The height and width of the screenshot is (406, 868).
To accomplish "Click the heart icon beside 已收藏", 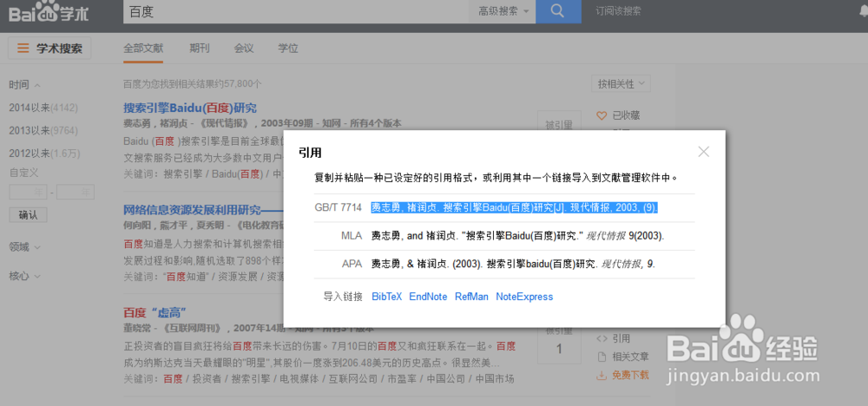I will 602,115.
